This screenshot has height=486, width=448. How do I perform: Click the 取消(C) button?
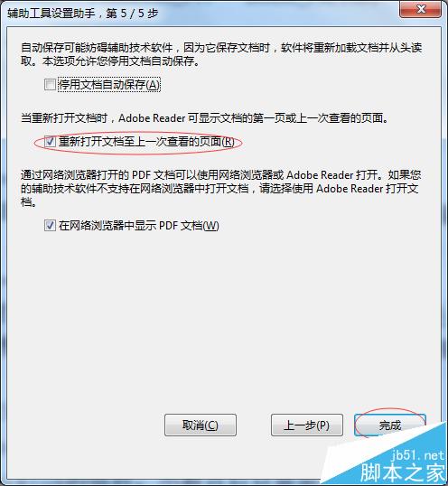click(201, 425)
